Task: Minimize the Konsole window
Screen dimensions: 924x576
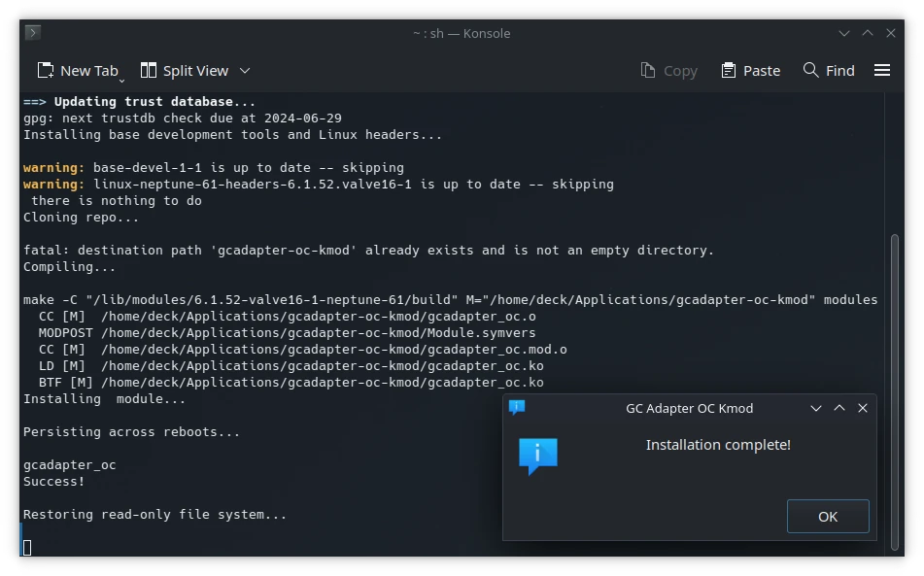Action: [x=844, y=34]
